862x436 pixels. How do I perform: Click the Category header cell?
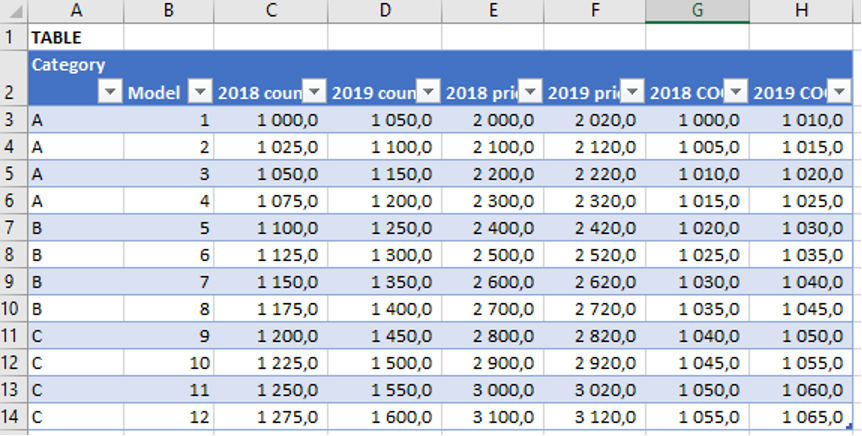[76, 78]
